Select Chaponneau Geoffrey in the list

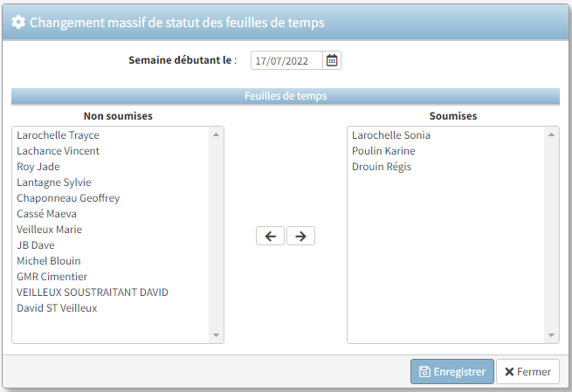[x=68, y=198]
